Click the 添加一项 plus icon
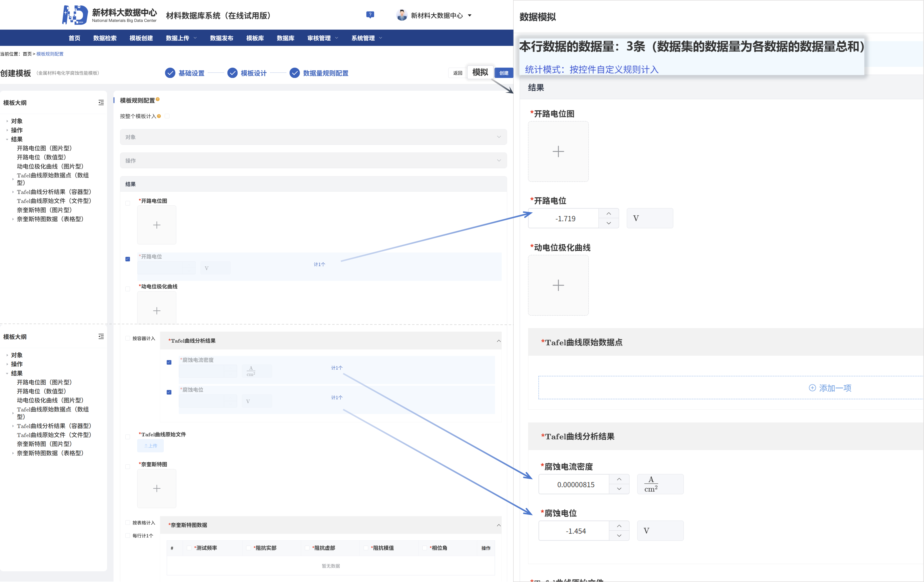The width and height of the screenshot is (924, 582). pos(812,388)
